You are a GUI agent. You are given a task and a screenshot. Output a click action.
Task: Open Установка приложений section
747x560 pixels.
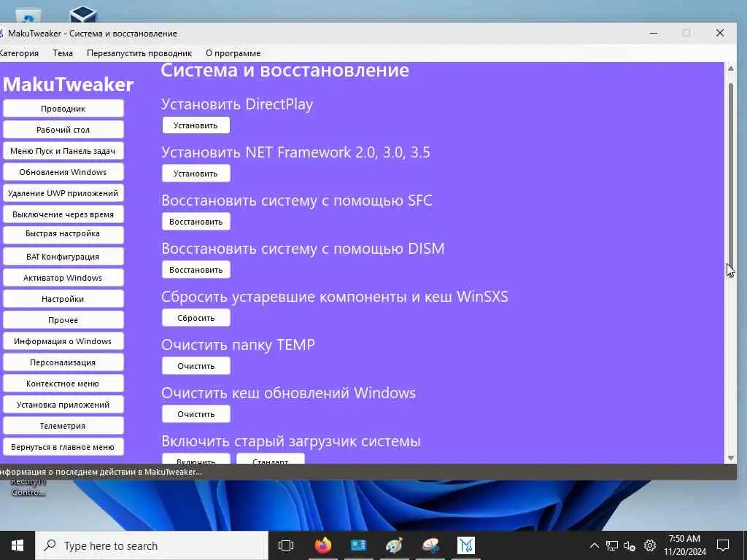click(63, 405)
